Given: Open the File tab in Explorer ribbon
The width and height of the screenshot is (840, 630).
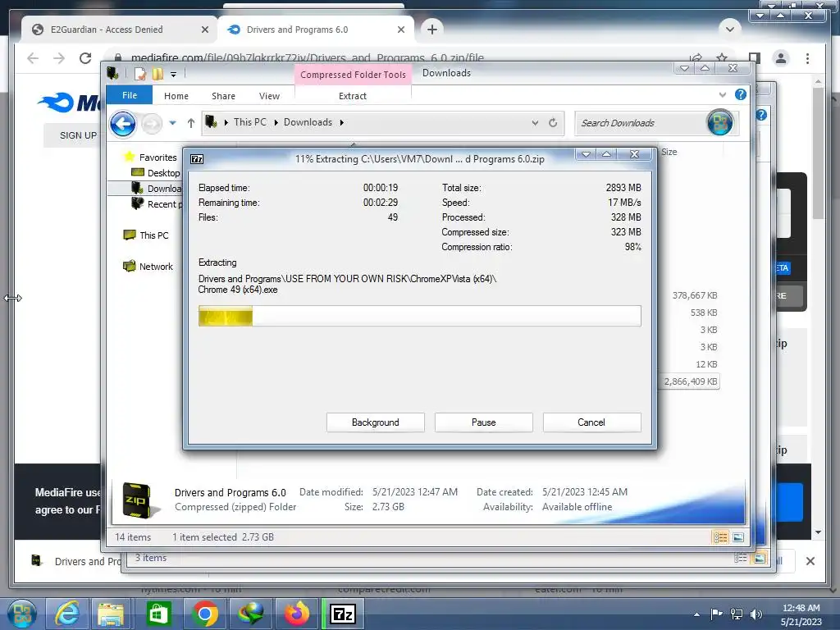Looking at the screenshot, I should (129, 95).
